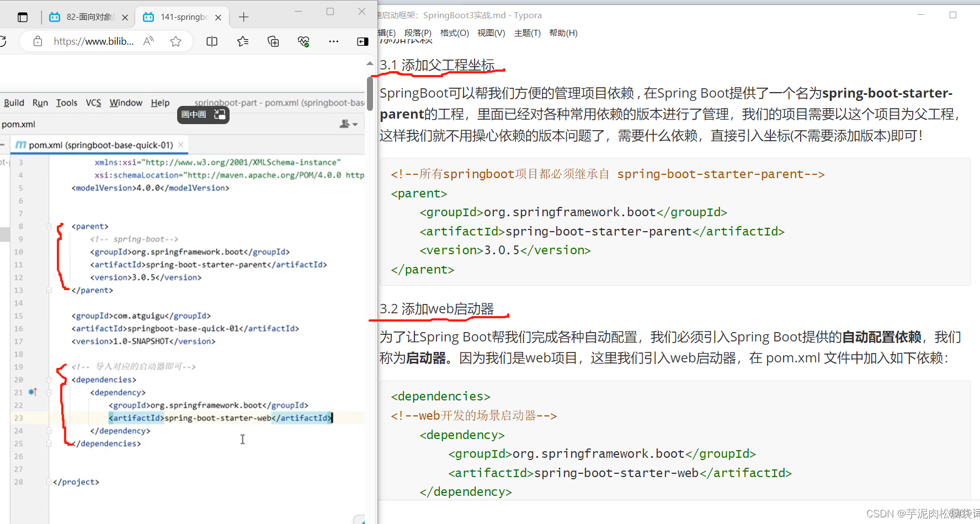Open the Collections icon in Edge

point(273,41)
